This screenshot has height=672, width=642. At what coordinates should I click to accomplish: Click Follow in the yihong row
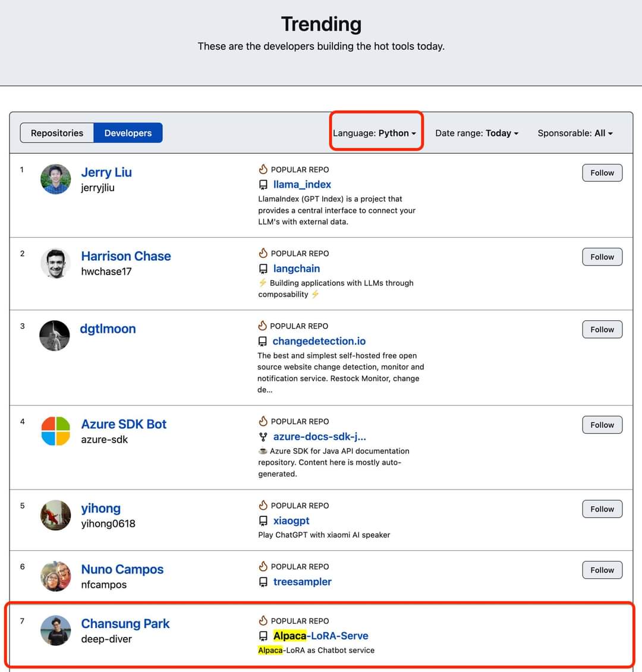[x=602, y=509]
